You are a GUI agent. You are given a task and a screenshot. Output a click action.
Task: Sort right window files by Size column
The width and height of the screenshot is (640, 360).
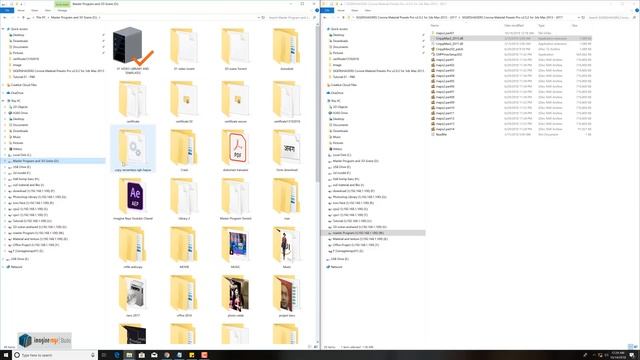coord(575,25)
